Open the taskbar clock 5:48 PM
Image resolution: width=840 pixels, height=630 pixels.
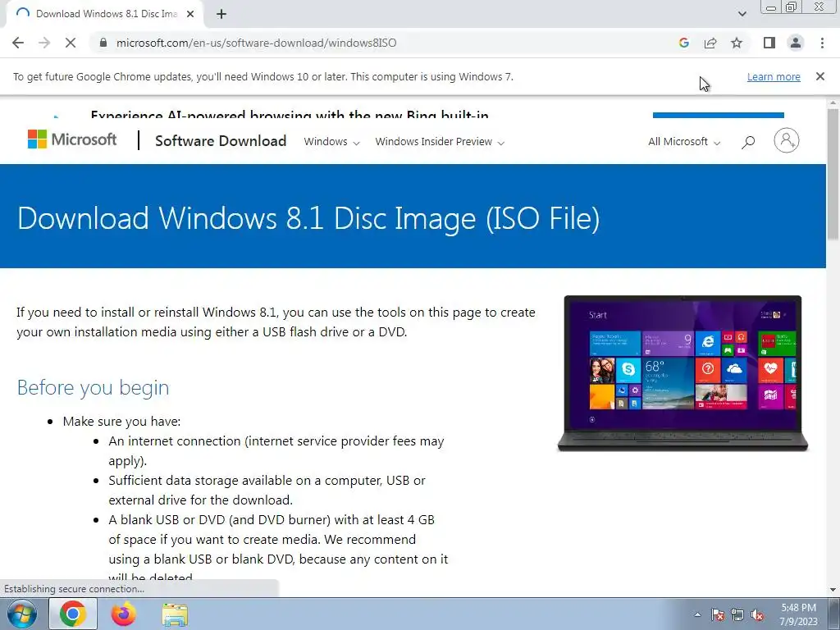click(798, 614)
